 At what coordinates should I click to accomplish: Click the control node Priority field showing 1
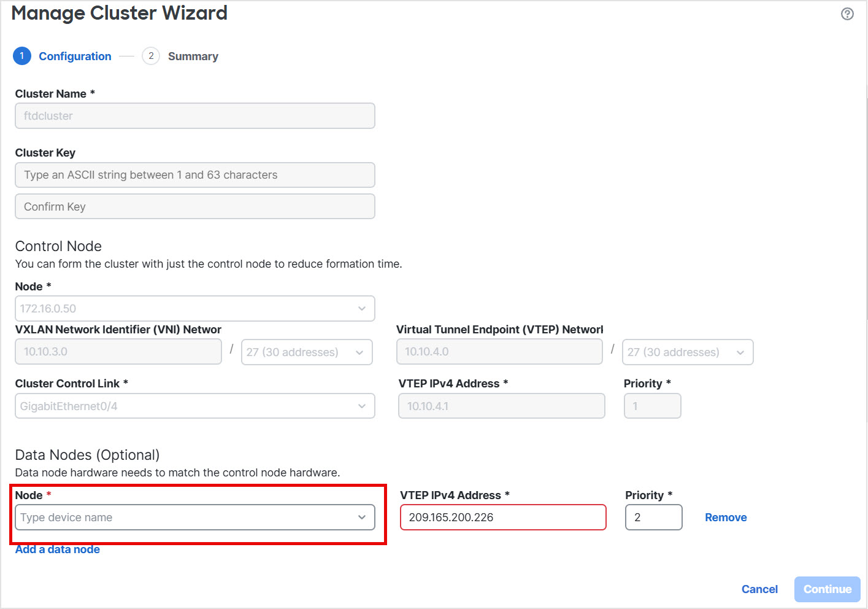[x=652, y=406]
